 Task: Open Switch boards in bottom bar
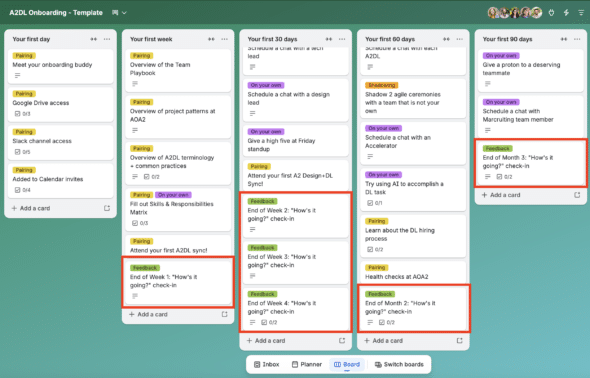[x=399, y=364]
